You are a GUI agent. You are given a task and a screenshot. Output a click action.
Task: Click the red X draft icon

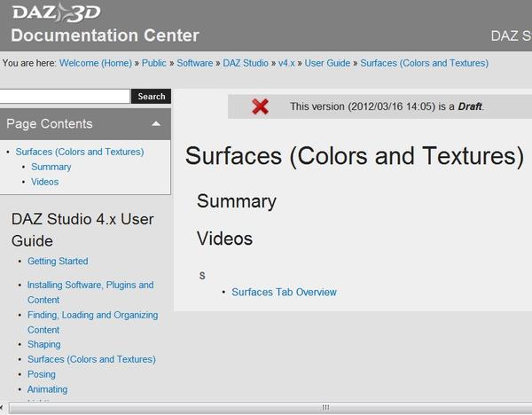point(260,106)
